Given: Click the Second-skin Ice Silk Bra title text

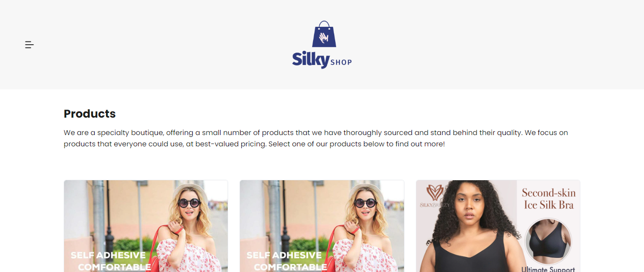Looking at the screenshot, I should point(549,199).
